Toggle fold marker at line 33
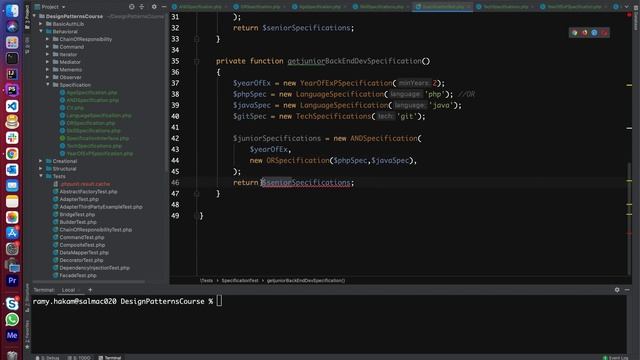640x360 pixels. click(197, 39)
